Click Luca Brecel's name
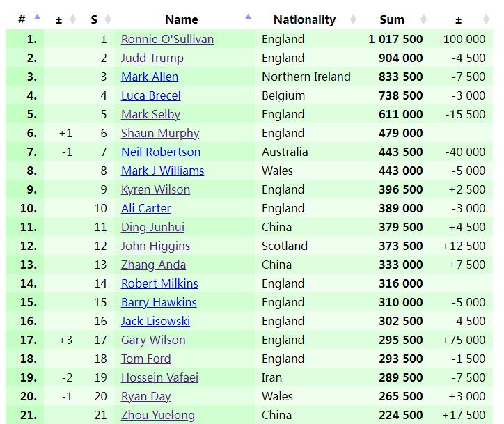 [x=150, y=95]
